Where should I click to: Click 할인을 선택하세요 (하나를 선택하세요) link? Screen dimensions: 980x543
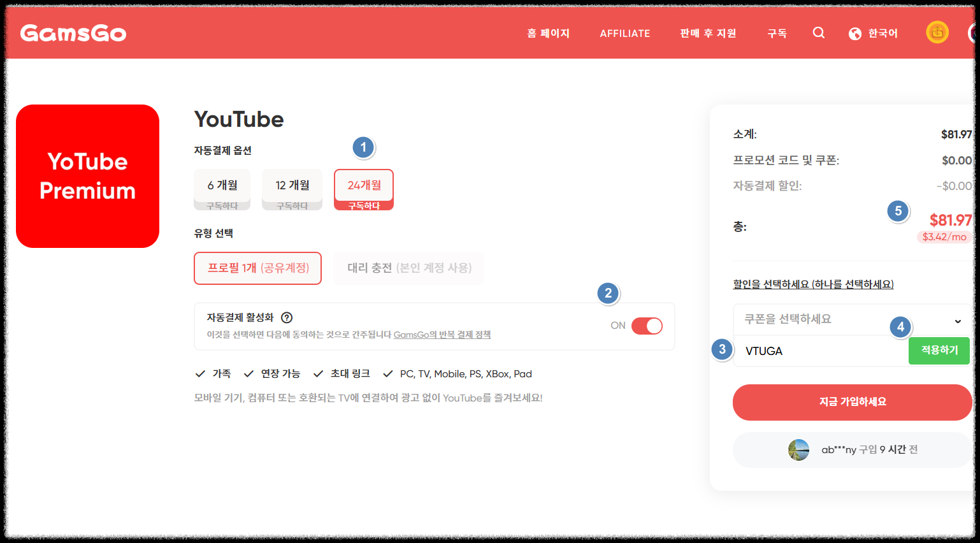pos(813,284)
